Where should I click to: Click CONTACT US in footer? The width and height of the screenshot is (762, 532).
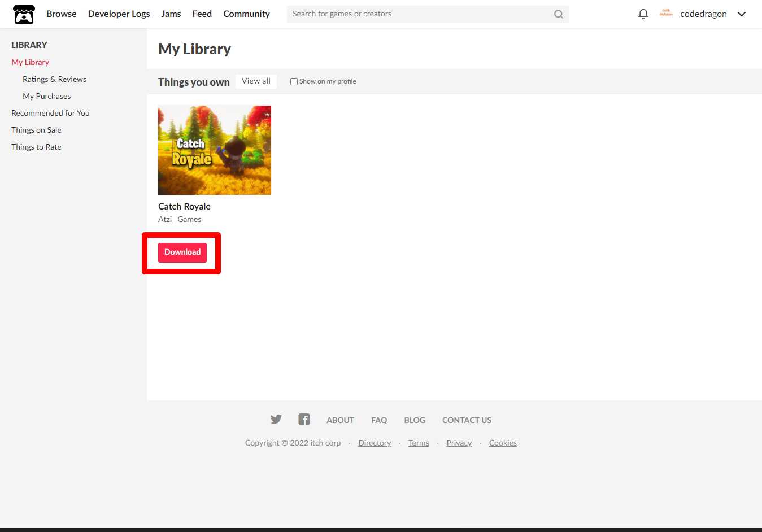tap(467, 420)
